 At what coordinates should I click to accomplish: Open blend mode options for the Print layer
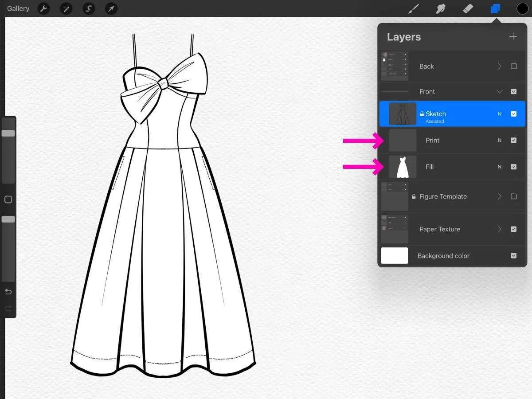pos(500,140)
